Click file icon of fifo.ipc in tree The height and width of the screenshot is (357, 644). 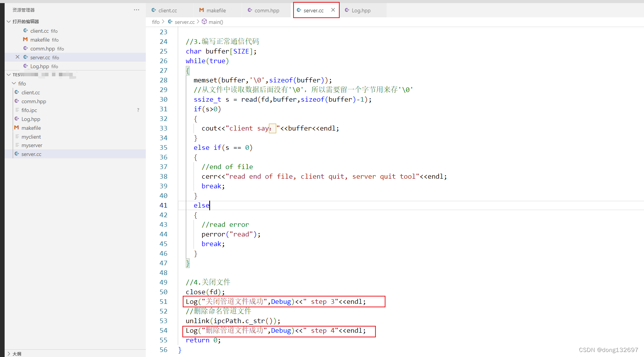click(x=17, y=110)
